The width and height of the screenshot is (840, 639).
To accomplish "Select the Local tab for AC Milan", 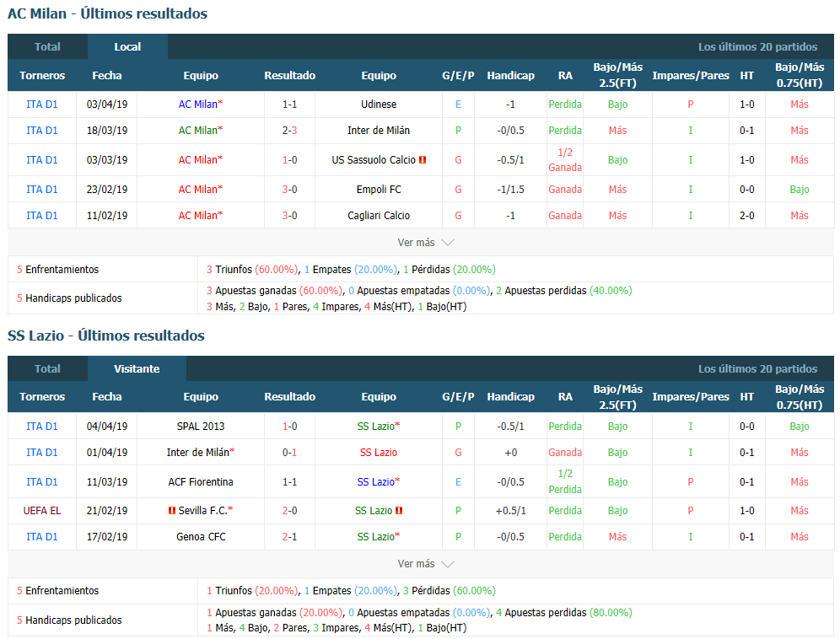I will pos(127,46).
